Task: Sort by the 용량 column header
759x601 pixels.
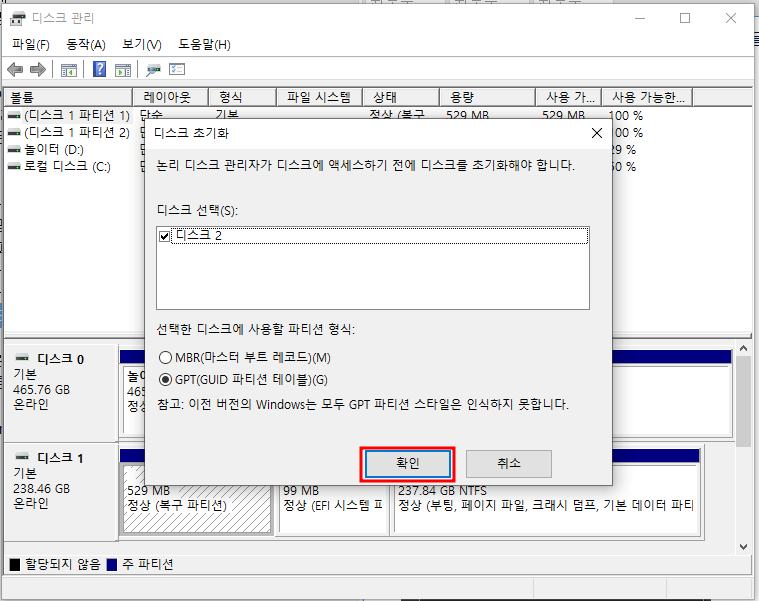Action: coord(487,97)
